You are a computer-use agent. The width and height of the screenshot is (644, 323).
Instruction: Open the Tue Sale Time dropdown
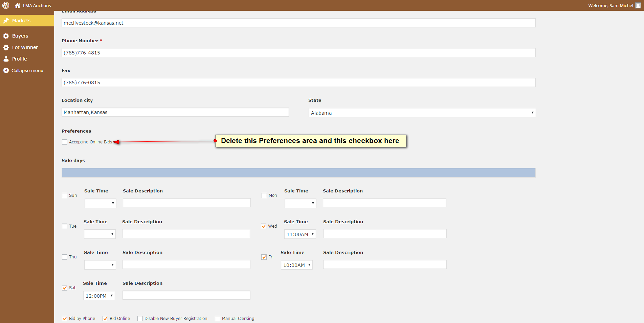click(x=100, y=234)
